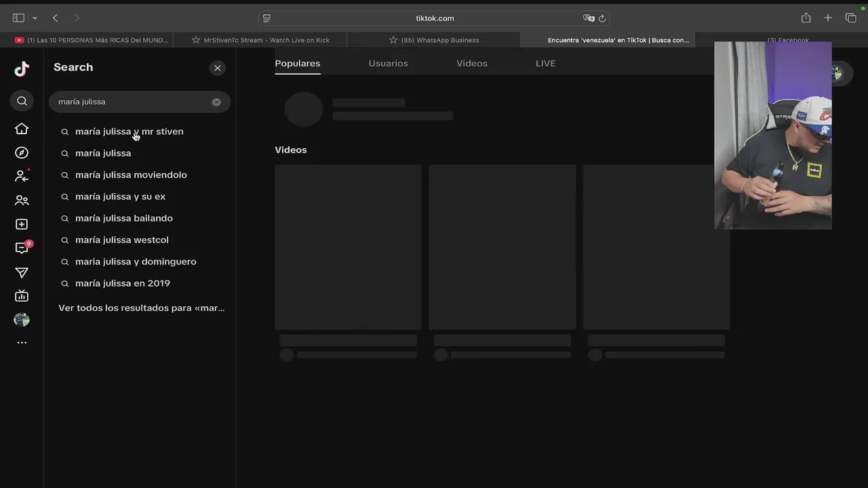Switch to 'Las 10 PERSONAS Más RICAS' YouTube tab
The height and width of the screenshot is (488, 868).
click(92, 40)
